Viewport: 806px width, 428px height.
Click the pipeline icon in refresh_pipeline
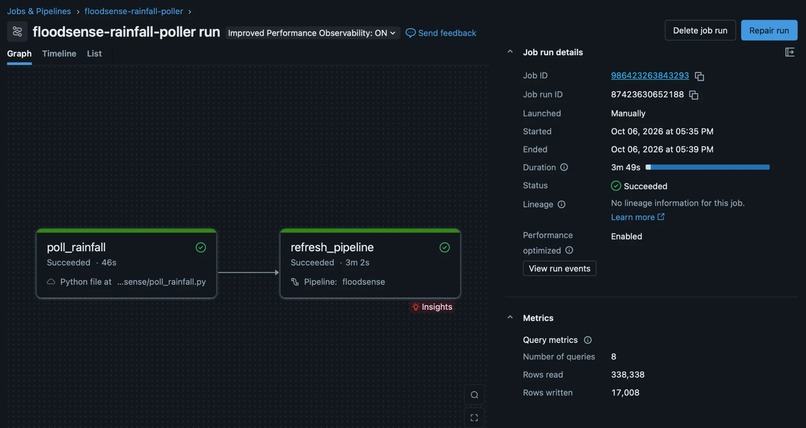pos(295,282)
